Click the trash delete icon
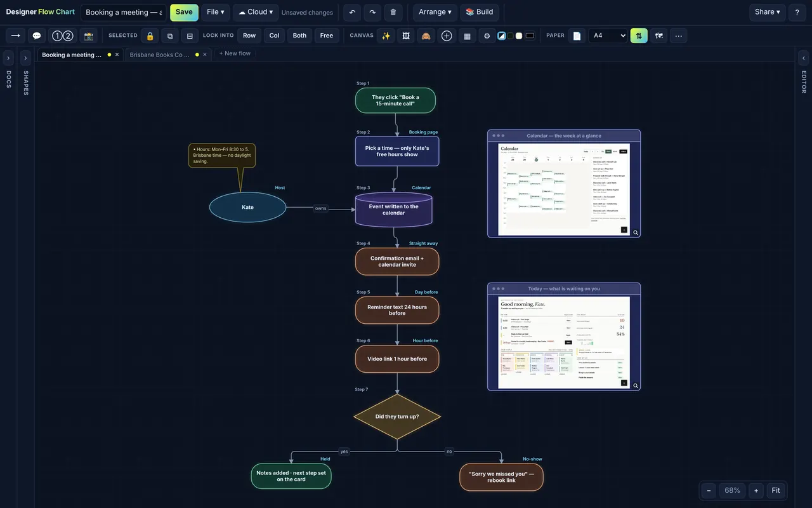Image resolution: width=812 pixels, height=508 pixels. pos(393,12)
